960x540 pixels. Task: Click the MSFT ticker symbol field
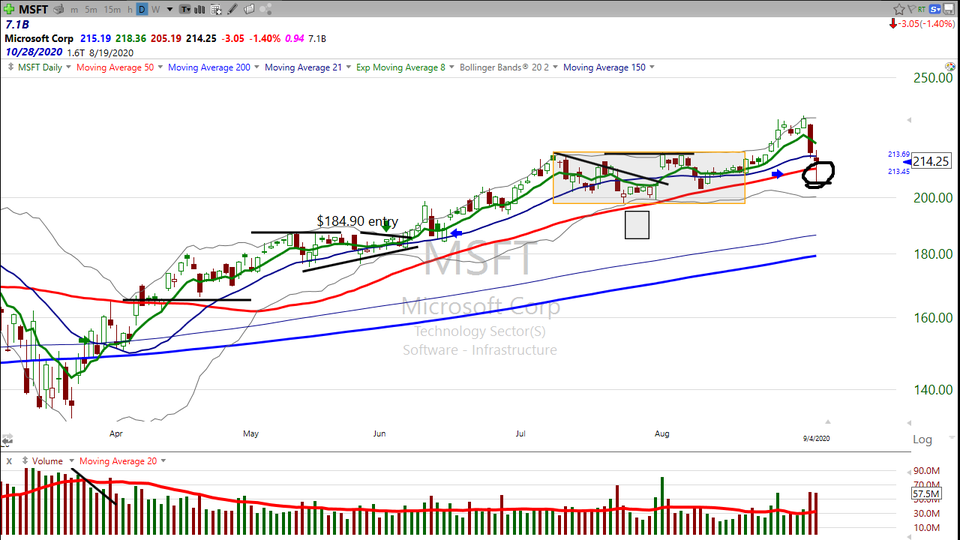33,9
